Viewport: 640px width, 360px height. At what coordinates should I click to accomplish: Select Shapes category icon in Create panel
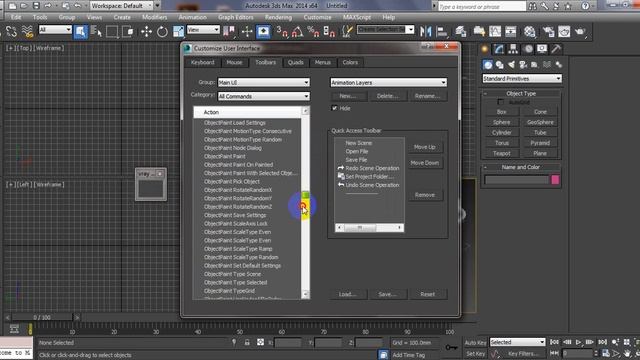point(500,64)
